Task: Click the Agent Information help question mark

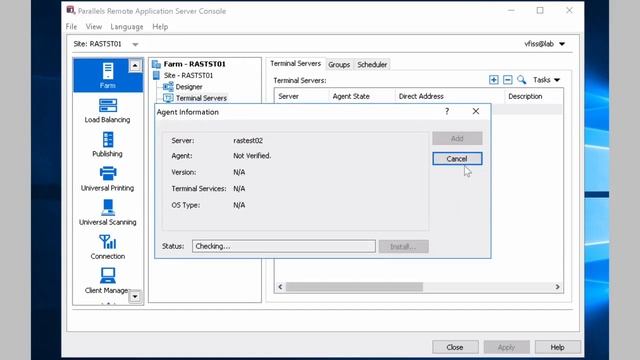Action: point(447,111)
